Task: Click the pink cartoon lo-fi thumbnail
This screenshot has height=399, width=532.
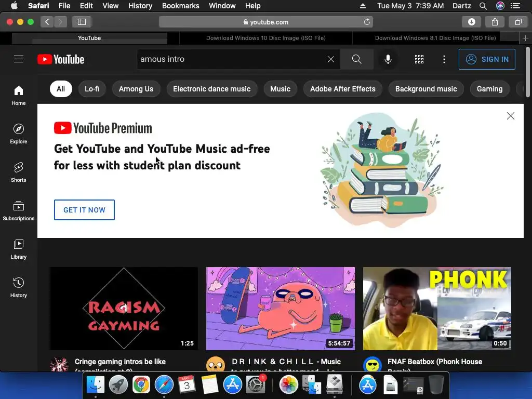Action: click(281, 309)
